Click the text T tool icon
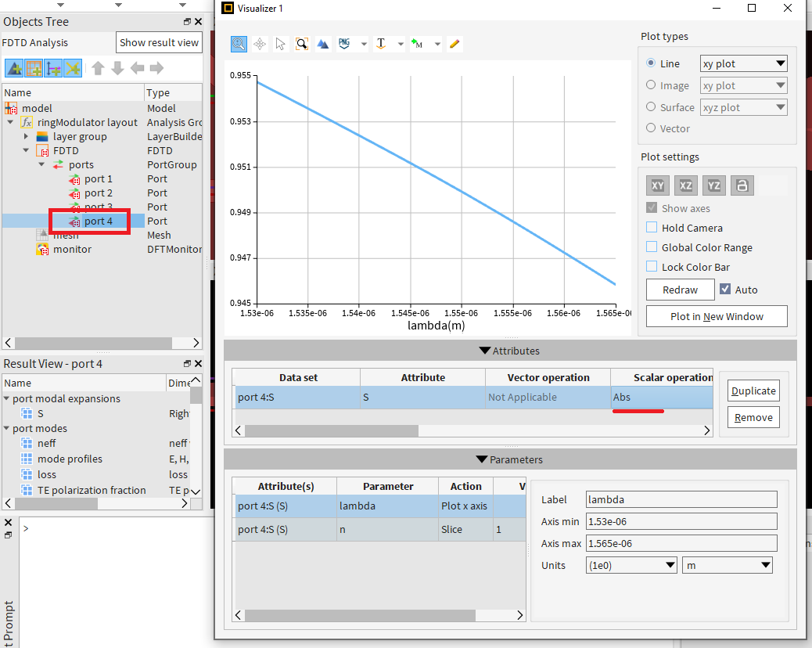The height and width of the screenshot is (648, 812). [381, 44]
